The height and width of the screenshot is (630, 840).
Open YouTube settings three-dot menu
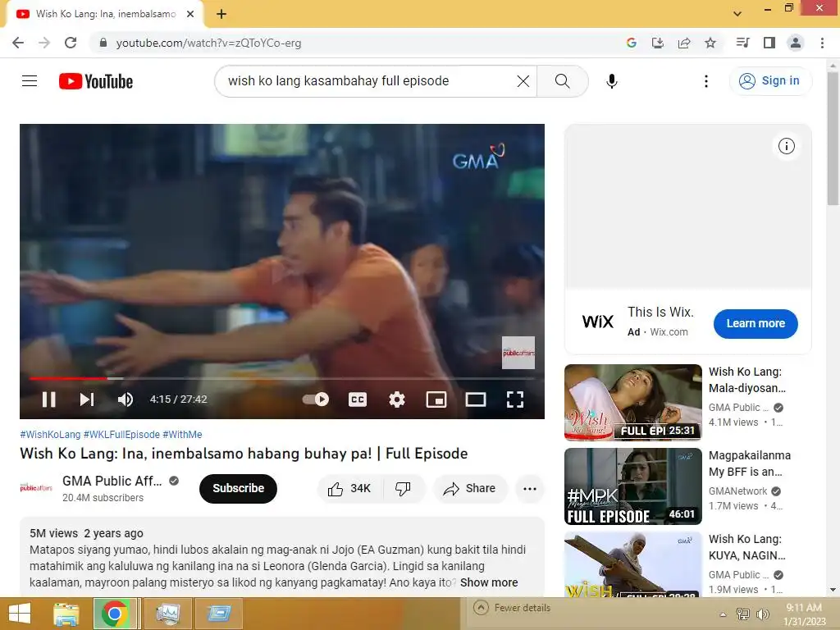706,81
